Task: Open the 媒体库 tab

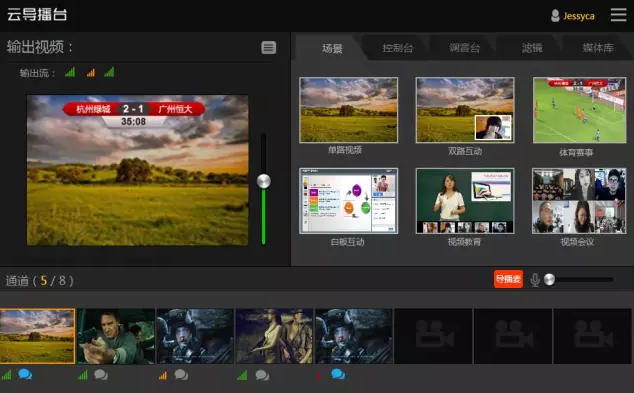Action: [x=598, y=48]
